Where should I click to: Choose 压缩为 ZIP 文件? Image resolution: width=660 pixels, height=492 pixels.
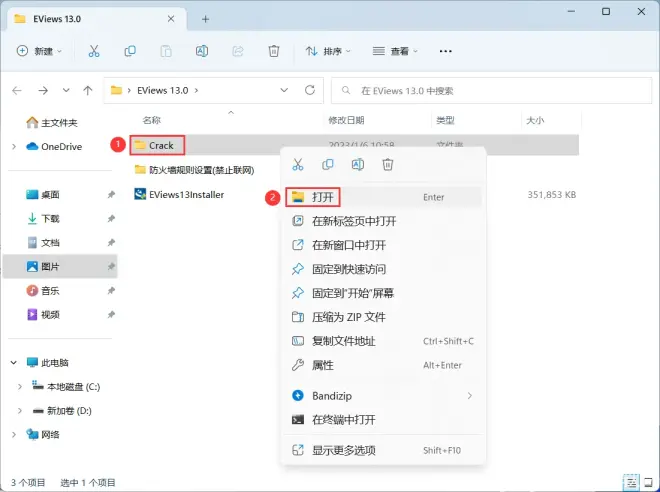pos(383,317)
